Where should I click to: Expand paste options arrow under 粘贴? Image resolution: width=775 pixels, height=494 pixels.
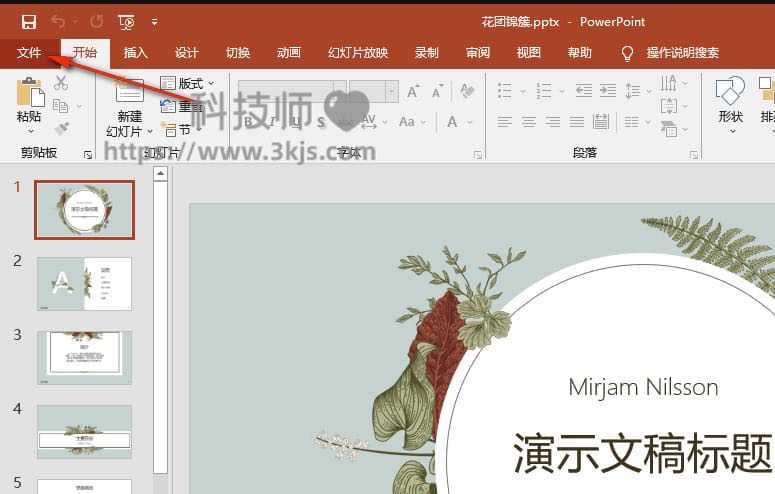31,132
